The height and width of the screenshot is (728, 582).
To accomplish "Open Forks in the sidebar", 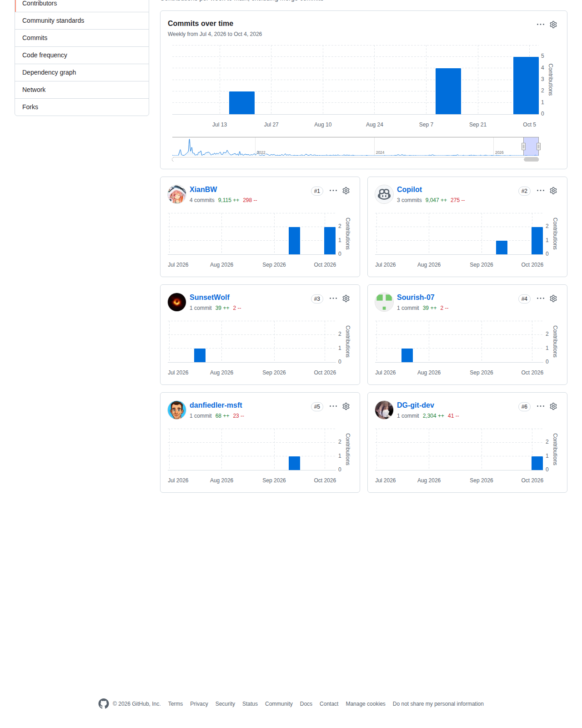I will click(x=82, y=107).
